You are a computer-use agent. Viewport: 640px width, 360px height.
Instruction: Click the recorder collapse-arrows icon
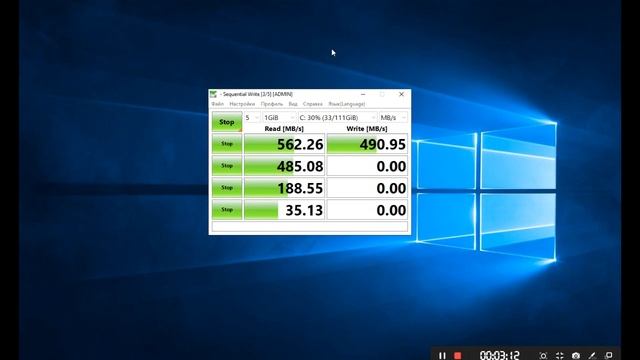click(x=560, y=356)
